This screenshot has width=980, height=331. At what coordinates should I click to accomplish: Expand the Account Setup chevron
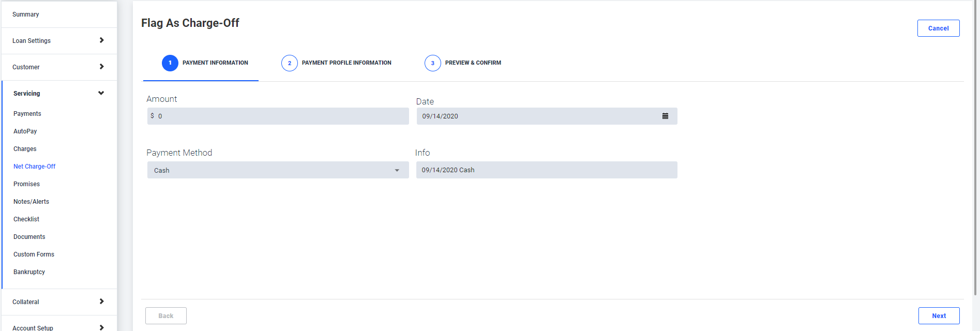101,327
